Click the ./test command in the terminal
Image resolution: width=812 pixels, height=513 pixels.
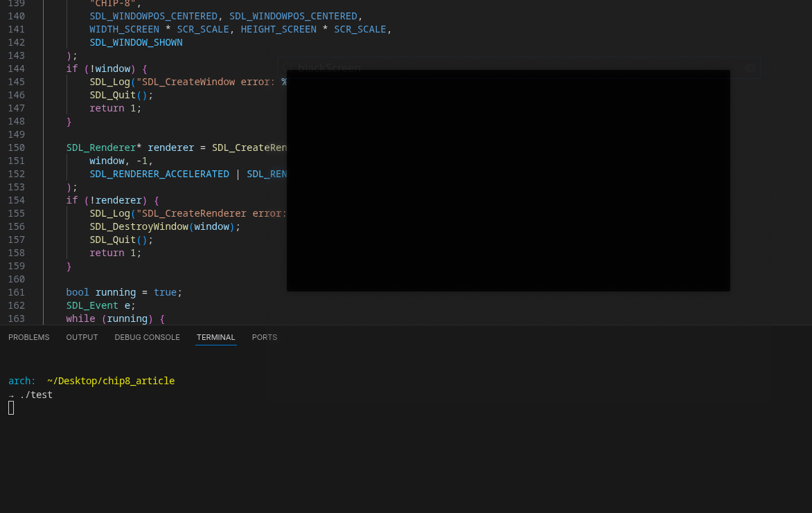36,395
